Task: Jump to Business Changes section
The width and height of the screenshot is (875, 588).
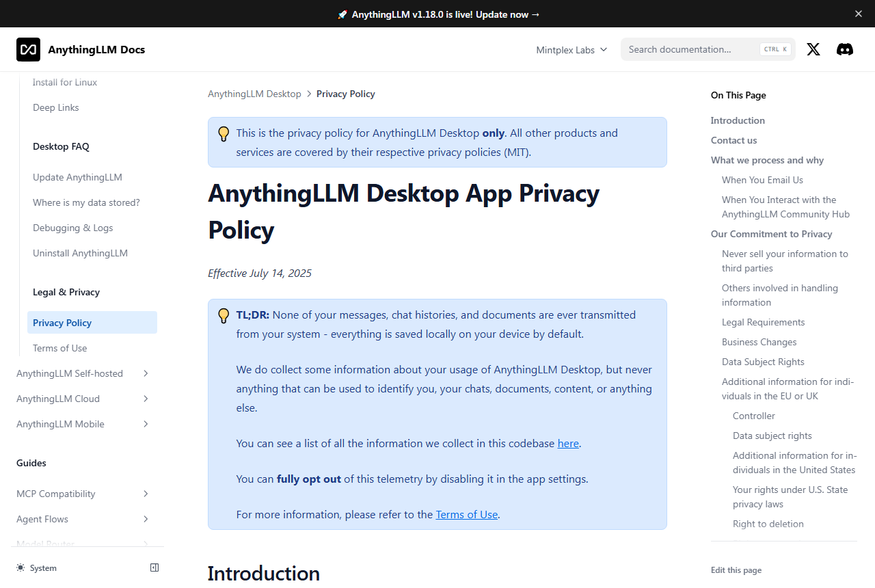Action: pos(759,342)
